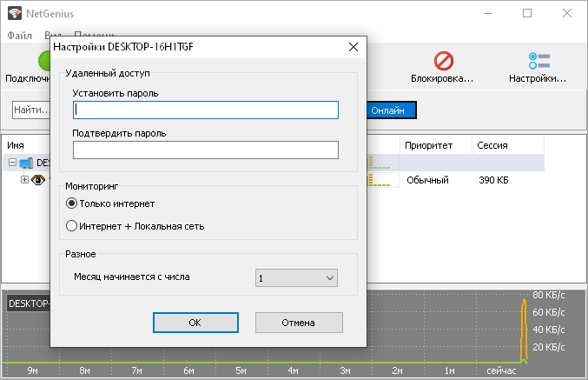Focus the Подтвердить пароль field
The width and height of the screenshot is (588, 380).
[206, 150]
